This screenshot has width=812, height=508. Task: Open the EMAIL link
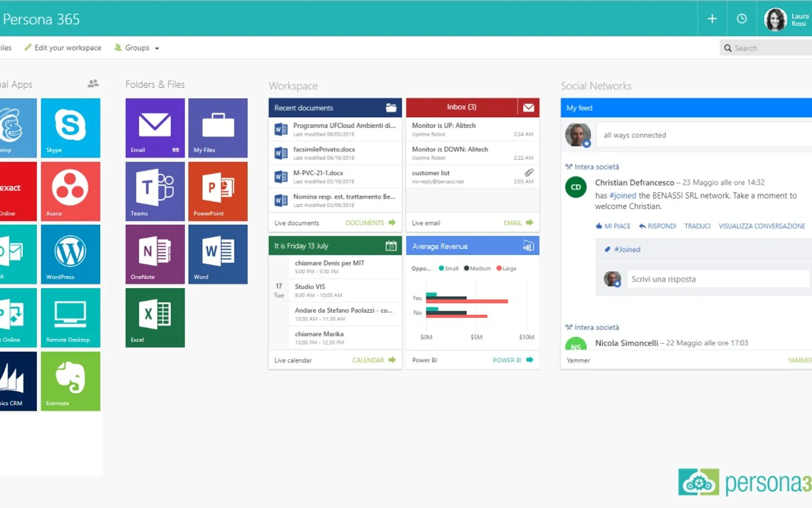tap(518, 223)
